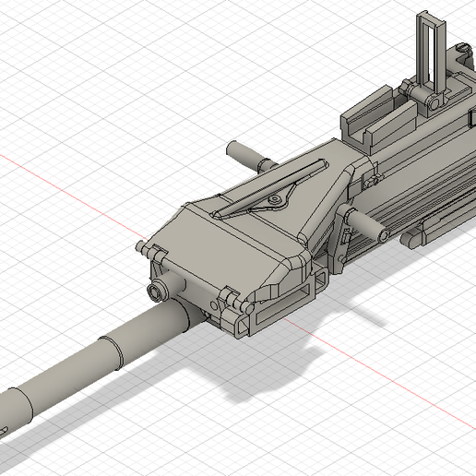Select the left-side cylindrical handle at top

pos(246,155)
